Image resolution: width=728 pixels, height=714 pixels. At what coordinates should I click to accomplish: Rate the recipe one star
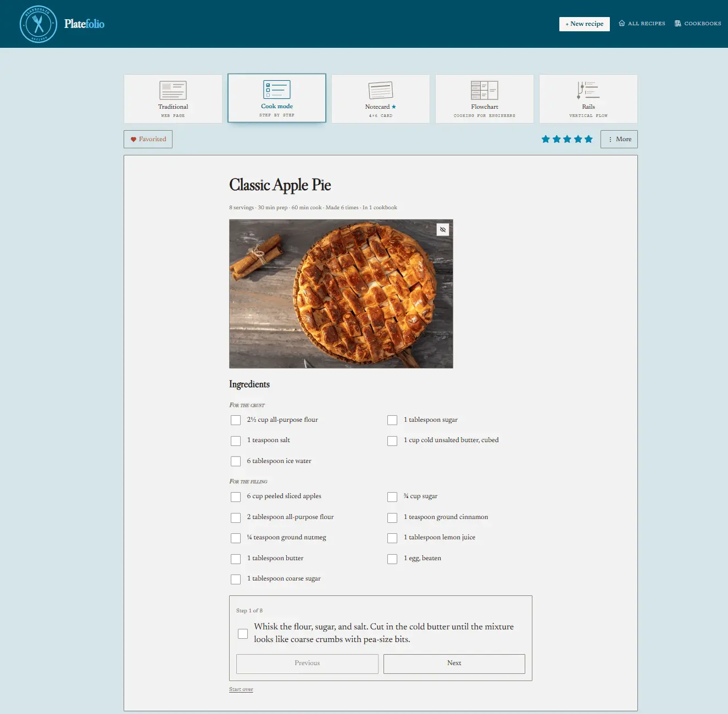pos(546,140)
